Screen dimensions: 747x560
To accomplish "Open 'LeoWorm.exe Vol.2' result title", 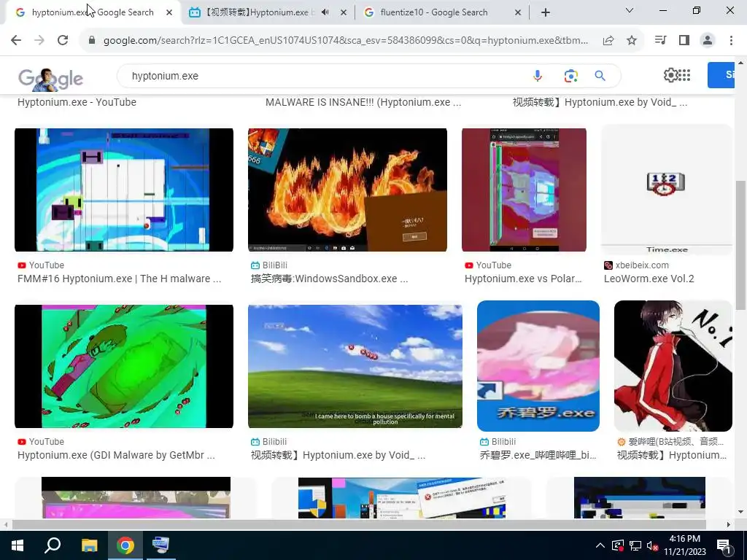I will 649,279.
